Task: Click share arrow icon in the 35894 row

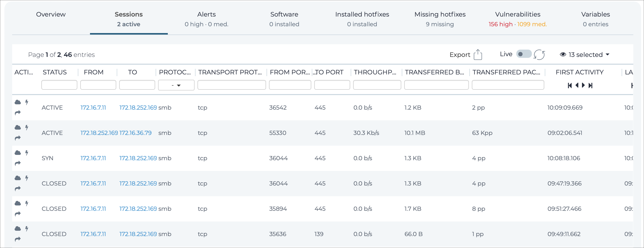Action: (18, 214)
